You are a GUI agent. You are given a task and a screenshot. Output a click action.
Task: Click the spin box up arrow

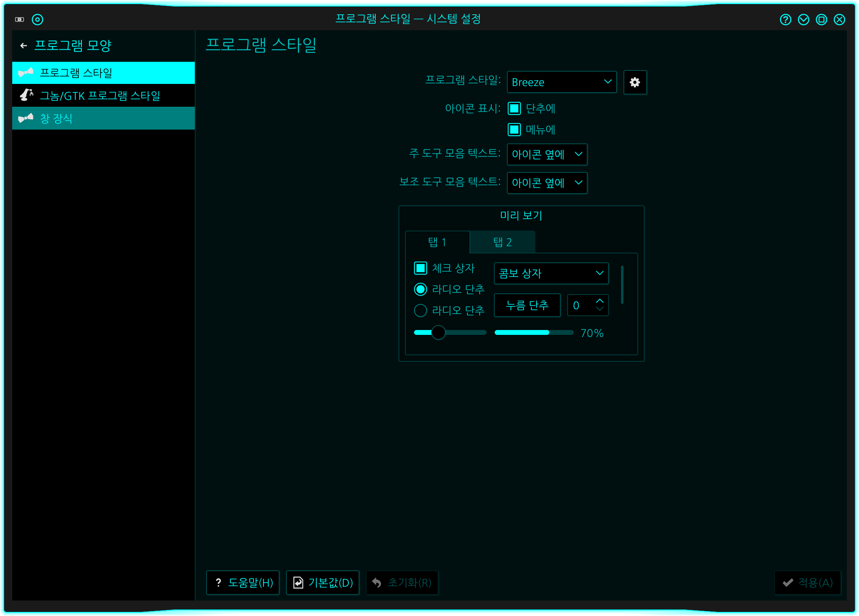click(x=599, y=301)
